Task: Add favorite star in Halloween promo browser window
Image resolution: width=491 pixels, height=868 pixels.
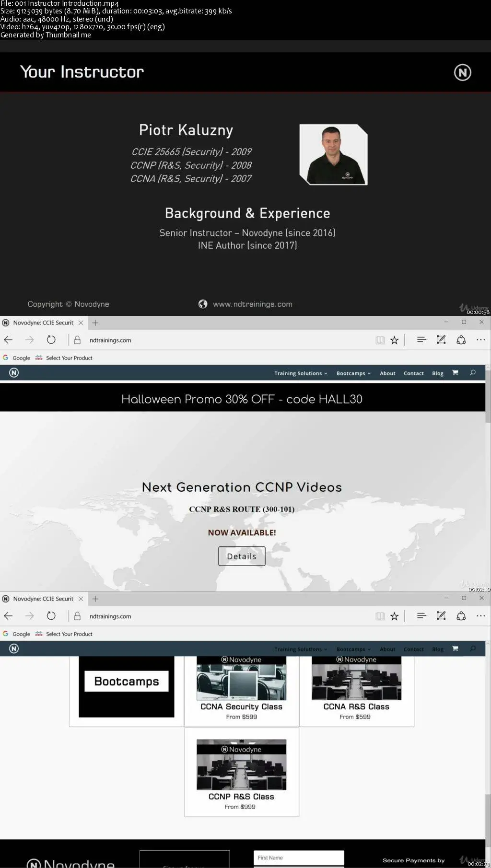Action: [x=394, y=340]
